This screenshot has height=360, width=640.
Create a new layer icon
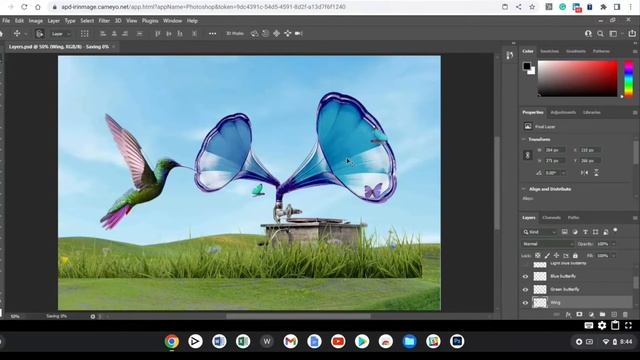pos(614,314)
